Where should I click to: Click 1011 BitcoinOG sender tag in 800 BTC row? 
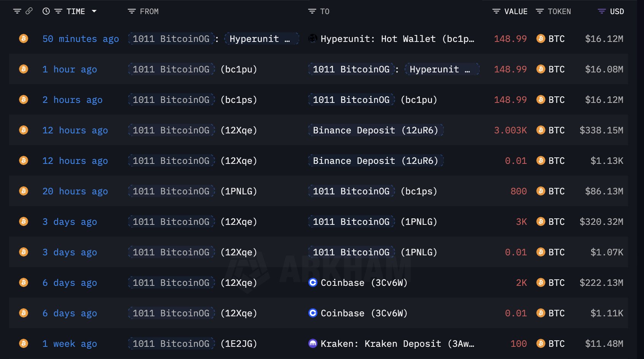pyautogui.click(x=171, y=191)
